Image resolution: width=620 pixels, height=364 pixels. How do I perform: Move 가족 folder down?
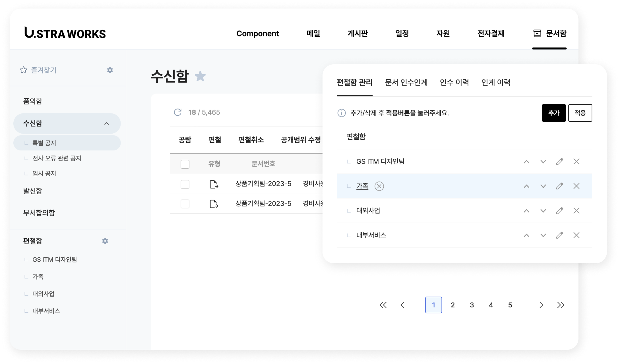[x=543, y=186]
